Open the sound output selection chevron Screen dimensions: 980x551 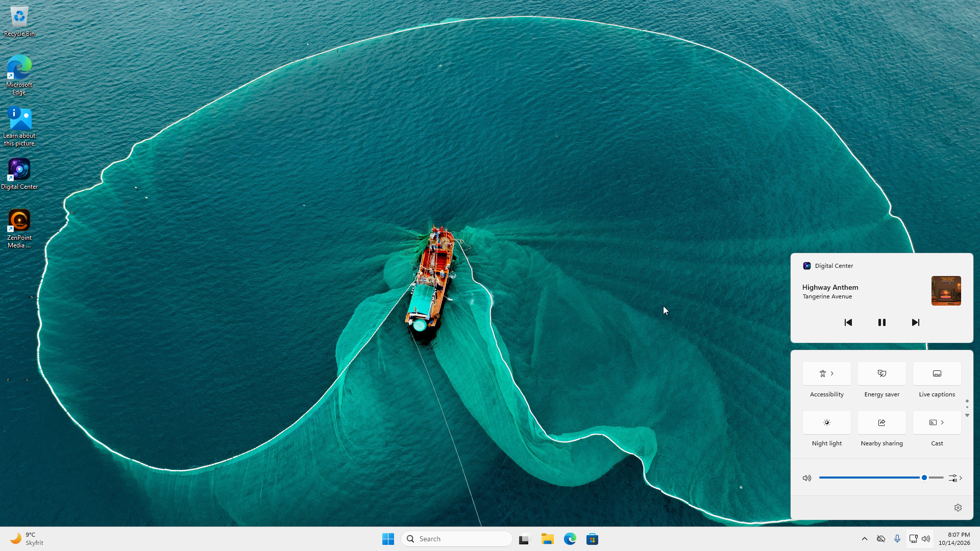click(955, 478)
